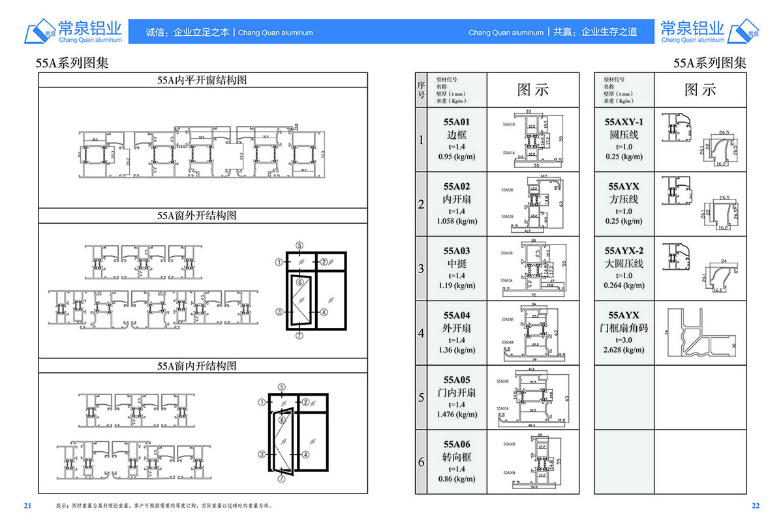Click row number 3 in the 序号 column
Image resolution: width=783 pixels, height=532 pixels.
click(421, 269)
